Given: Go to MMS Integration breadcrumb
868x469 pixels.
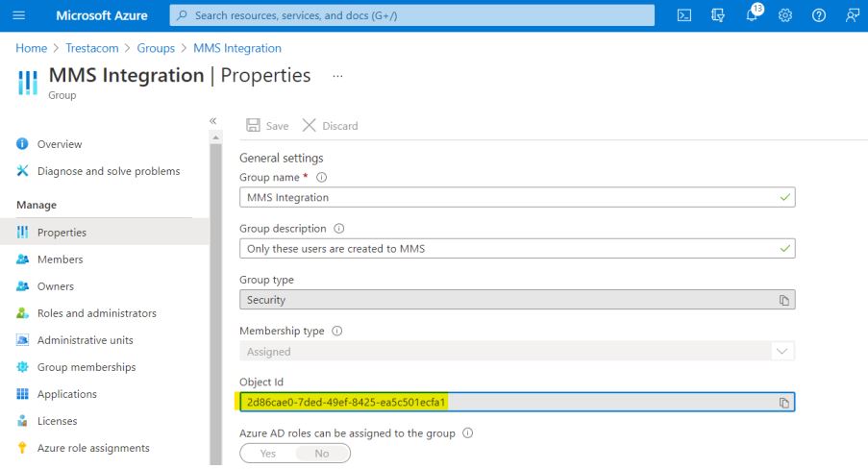Looking at the screenshot, I should [x=236, y=48].
